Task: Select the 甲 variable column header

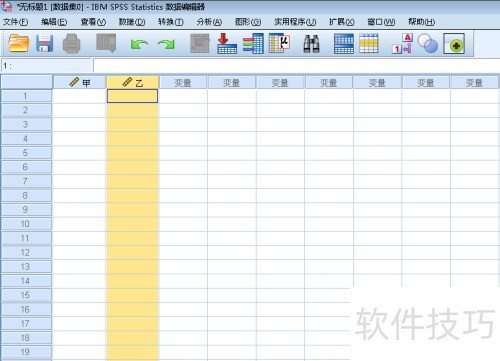Action: click(x=80, y=82)
